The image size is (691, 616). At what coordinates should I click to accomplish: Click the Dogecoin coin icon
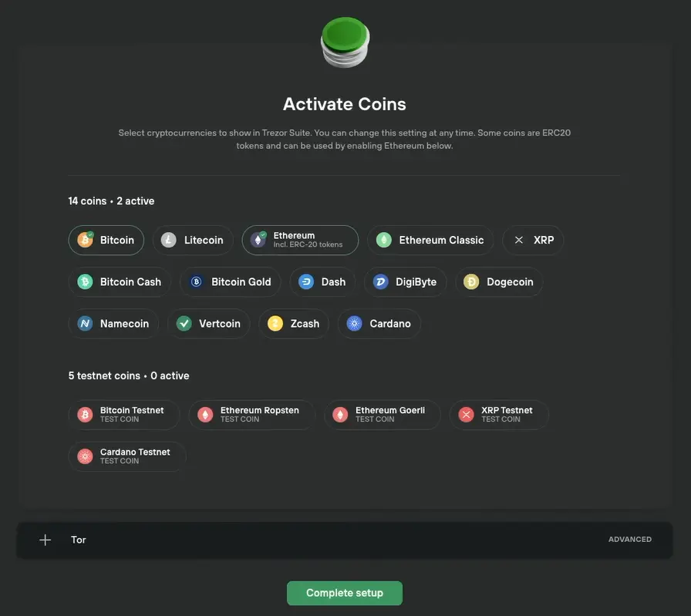(x=471, y=282)
